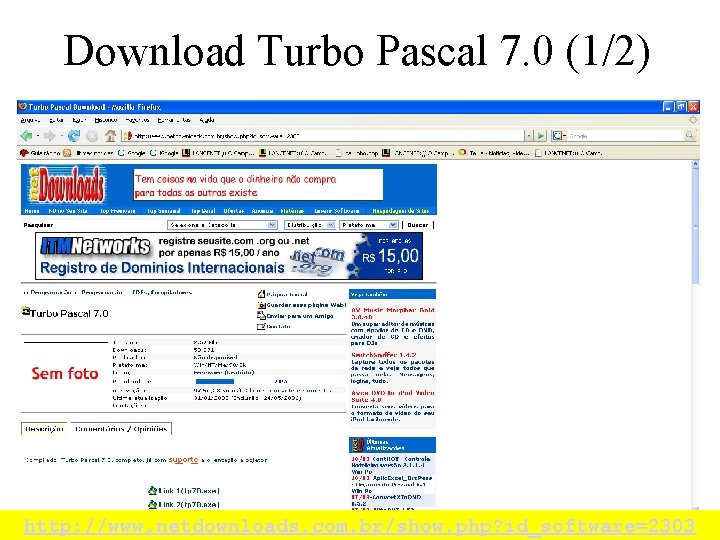Click the folder icon before Turbo Pascal 7.0 heading

coord(26,311)
